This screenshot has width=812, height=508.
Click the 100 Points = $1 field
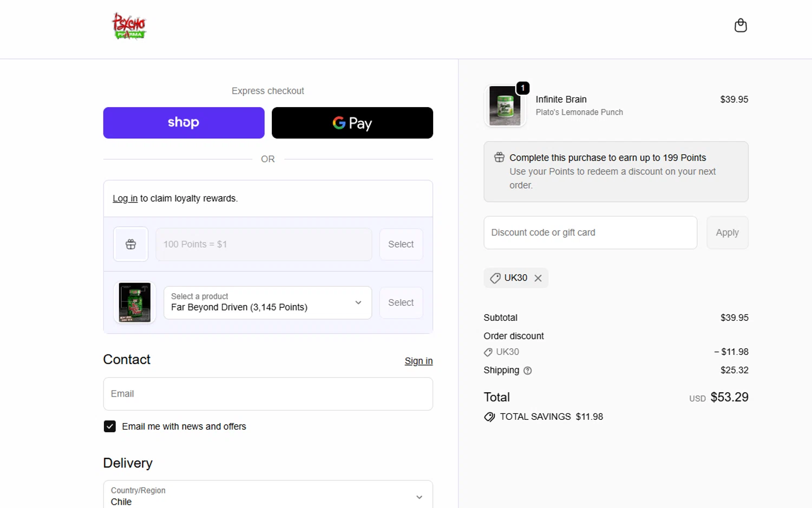click(264, 244)
